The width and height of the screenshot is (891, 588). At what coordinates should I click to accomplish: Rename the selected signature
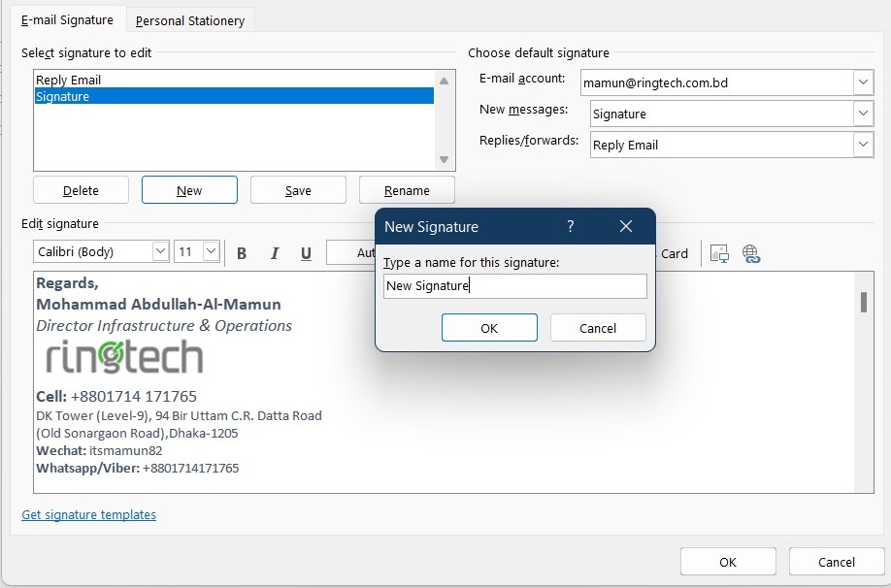407,189
